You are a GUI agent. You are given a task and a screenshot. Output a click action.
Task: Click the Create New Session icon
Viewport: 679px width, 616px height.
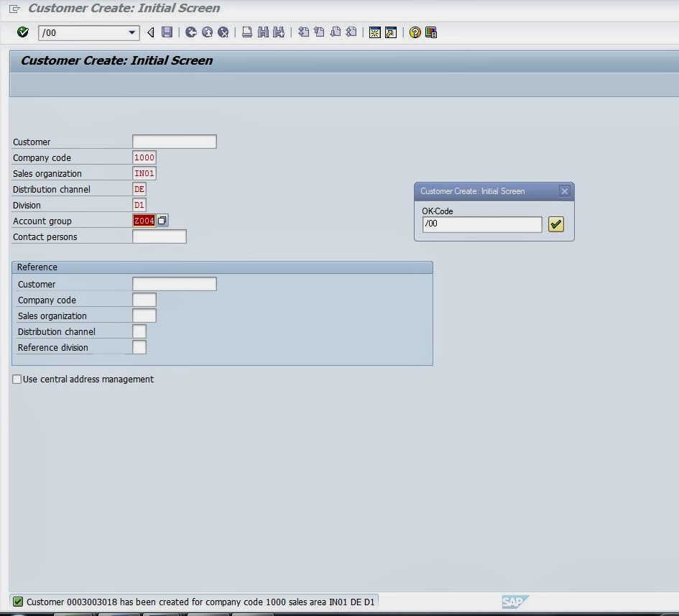tap(374, 32)
